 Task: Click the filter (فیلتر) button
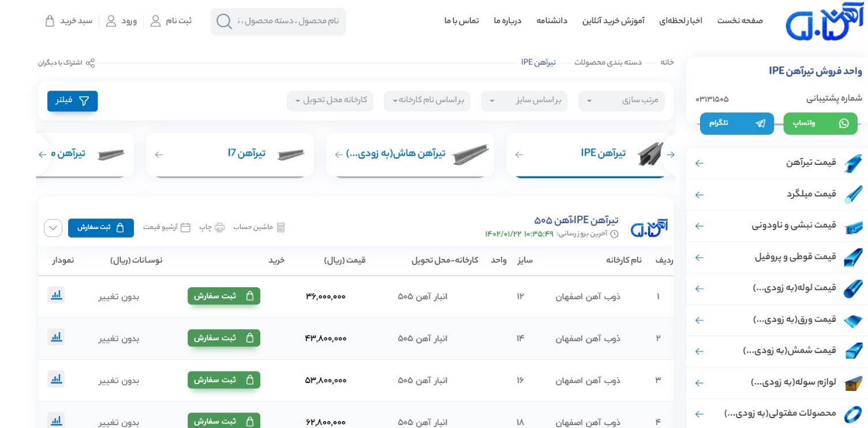[73, 101]
